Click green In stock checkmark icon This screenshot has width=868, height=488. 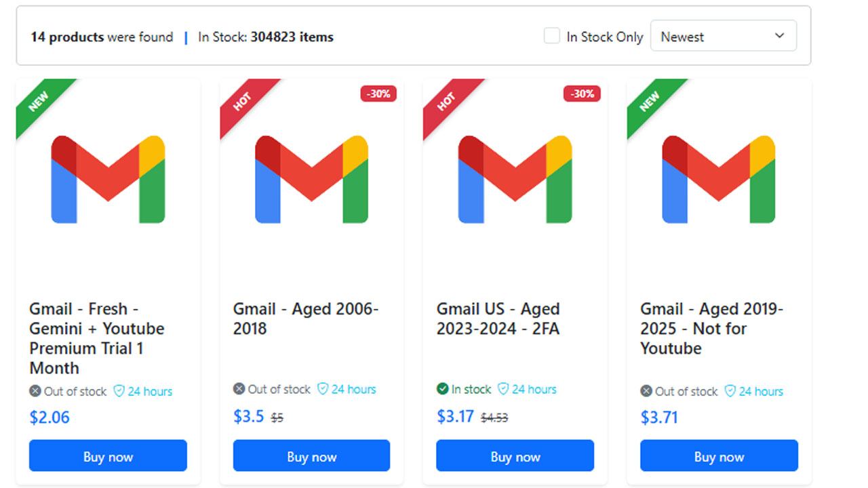[x=443, y=389]
